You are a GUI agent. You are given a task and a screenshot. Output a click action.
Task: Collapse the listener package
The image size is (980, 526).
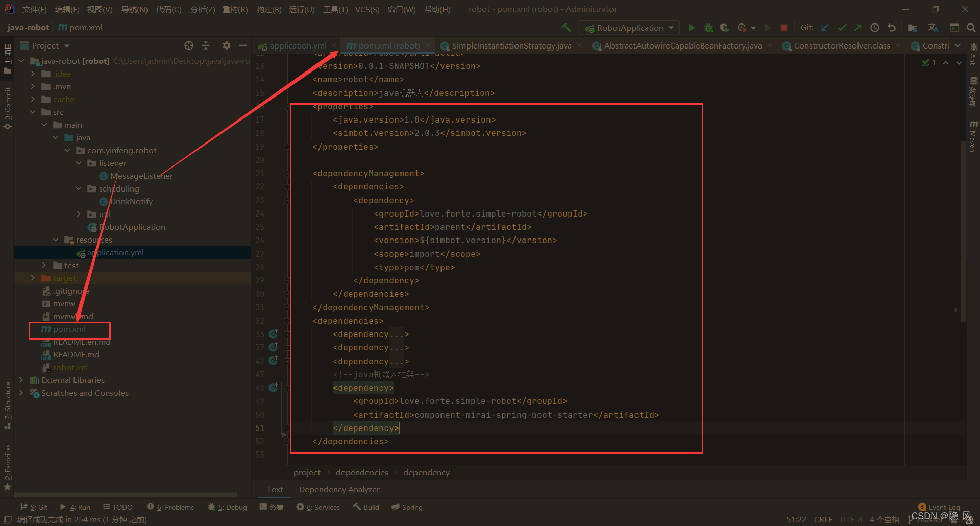point(79,163)
